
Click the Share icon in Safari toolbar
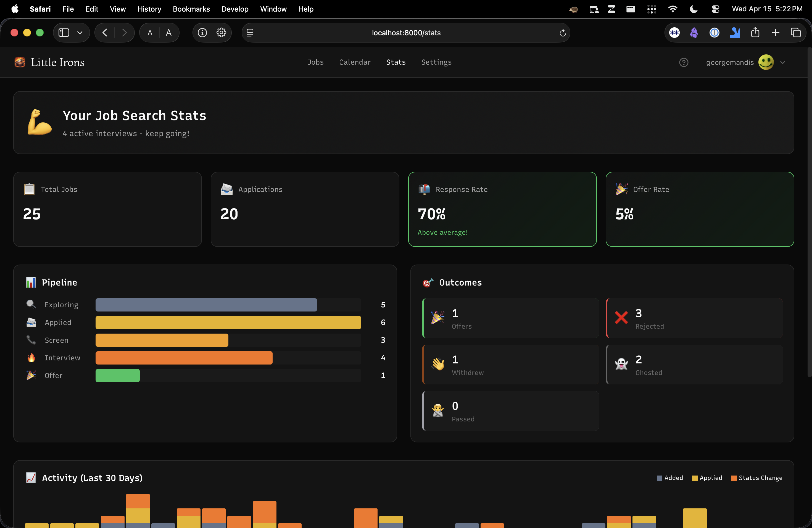click(755, 32)
